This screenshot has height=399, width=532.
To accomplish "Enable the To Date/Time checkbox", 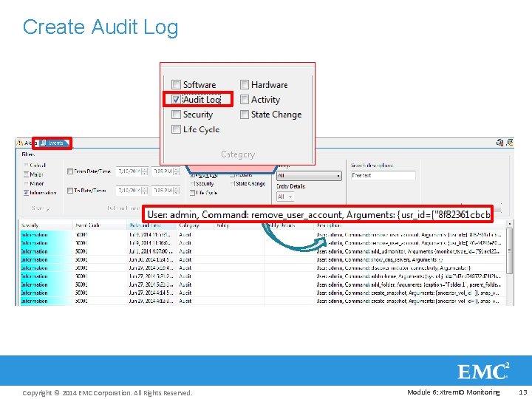I will pyautogui.click(x=70, y=191).
